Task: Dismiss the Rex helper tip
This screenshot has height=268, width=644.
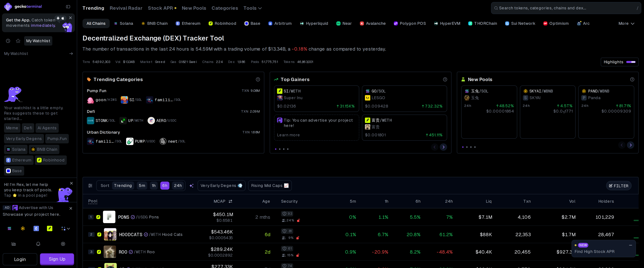Action: tap(71, 183)
